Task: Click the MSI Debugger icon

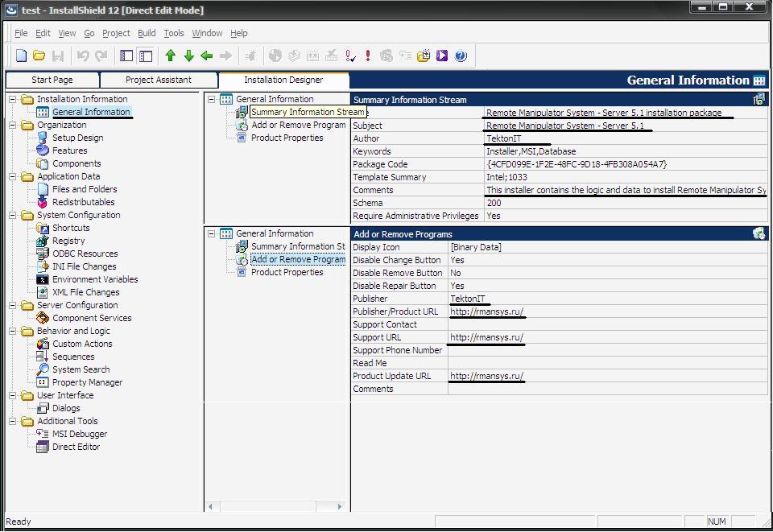Action: [x=43, y=434]
